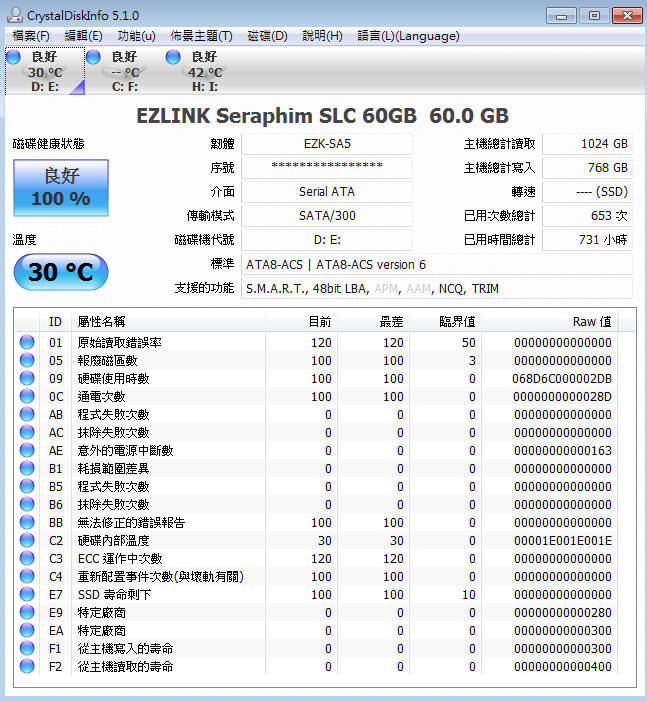The width and height of the screenshot is (647, 702).
Task: Click the firmware field EZK-SA5
Action: pyautogui.click(x=327, y=144)
